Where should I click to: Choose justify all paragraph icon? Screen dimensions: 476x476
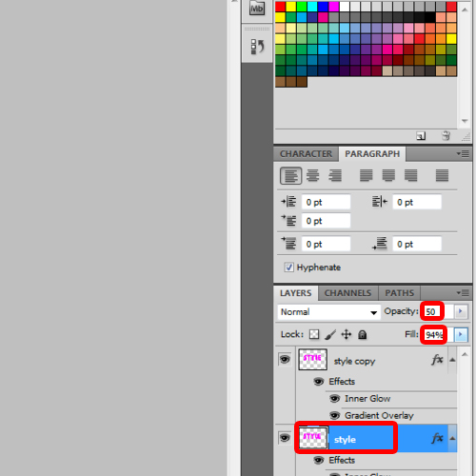[x=442, y=175]
